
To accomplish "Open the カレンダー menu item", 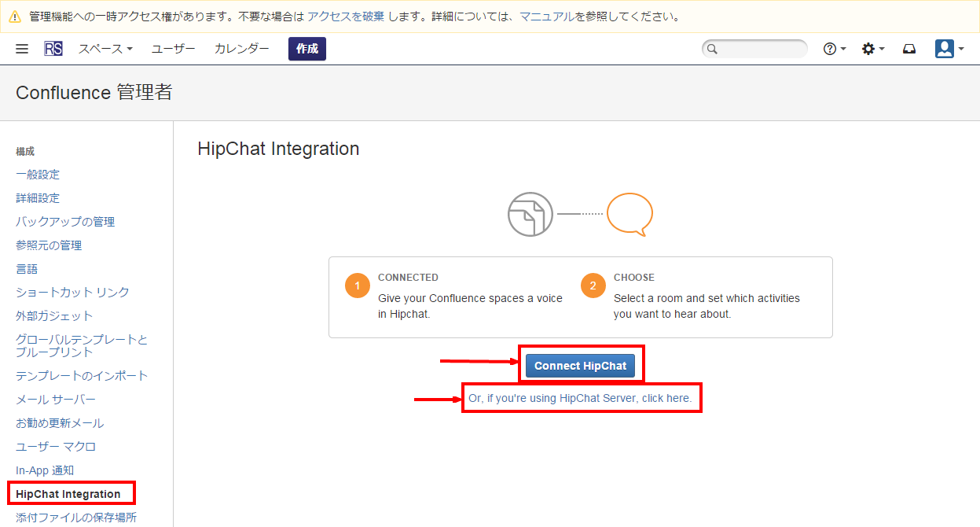I will point(242,49).
